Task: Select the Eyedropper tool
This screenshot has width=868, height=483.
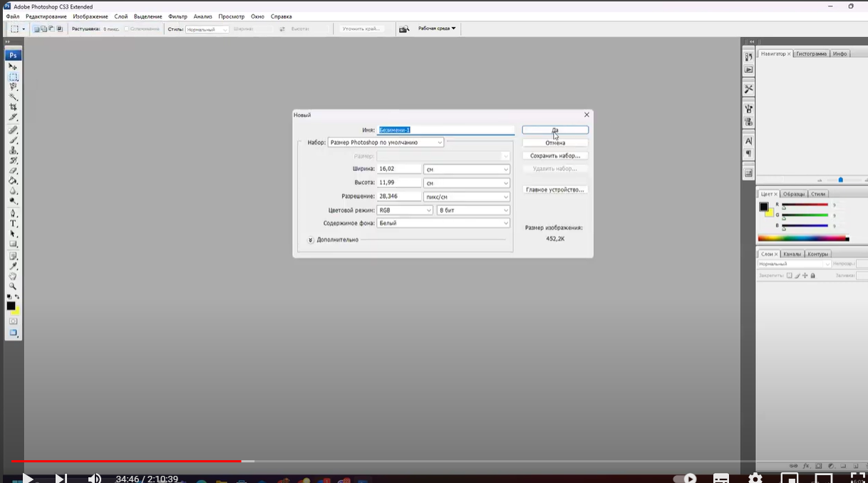Action: (13, 266)
